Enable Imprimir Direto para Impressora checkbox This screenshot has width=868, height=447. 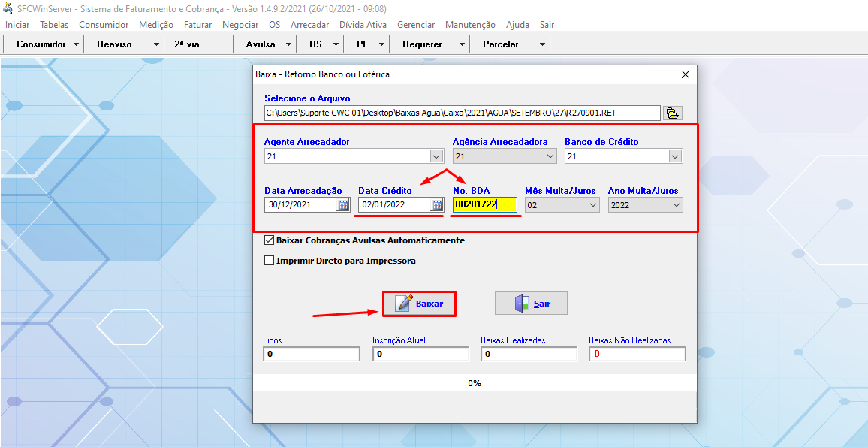[x=270, y=261]
